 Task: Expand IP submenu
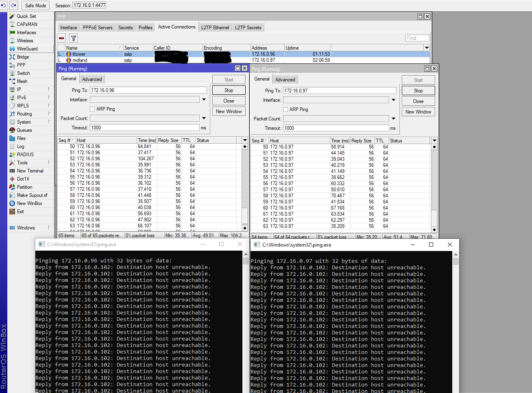point(49,90)
